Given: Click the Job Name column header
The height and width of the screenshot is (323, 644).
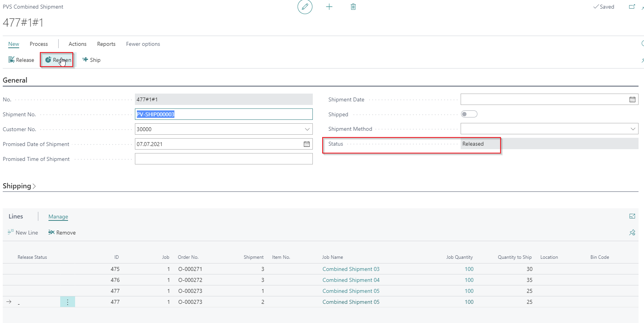Looking at the screenshot, I should (332, 257).
